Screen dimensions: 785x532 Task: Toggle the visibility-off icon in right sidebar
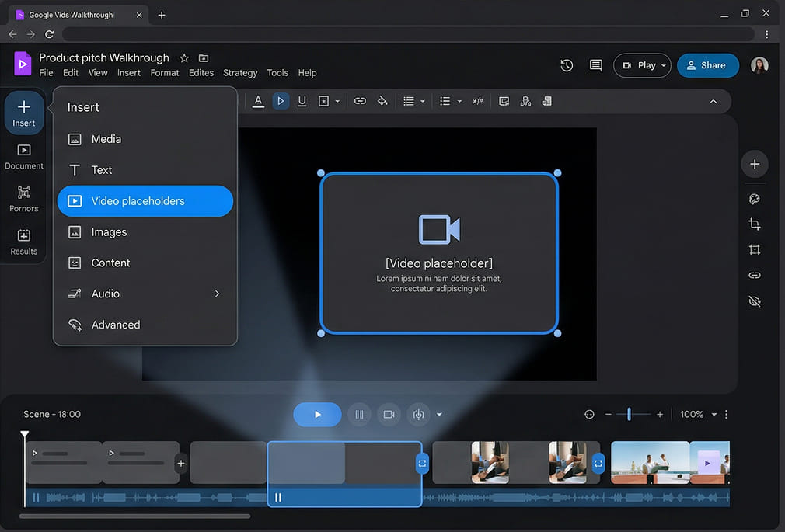[x=754, y=301]
